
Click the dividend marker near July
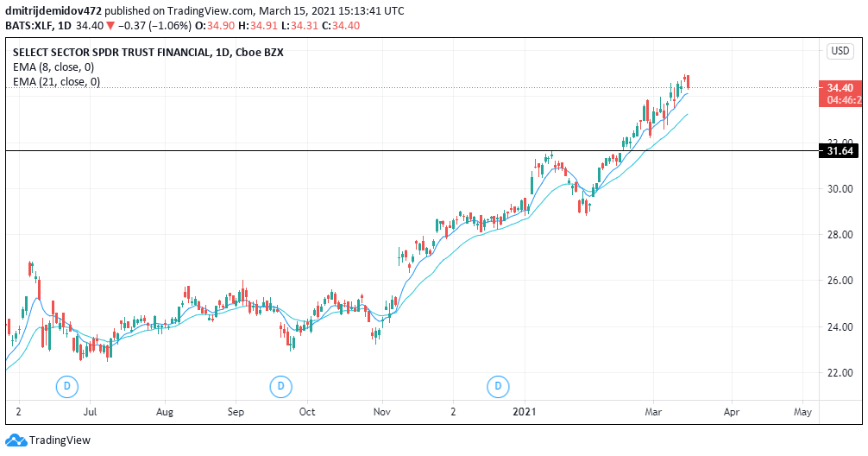pyautogui.click(x=67, y=386)
